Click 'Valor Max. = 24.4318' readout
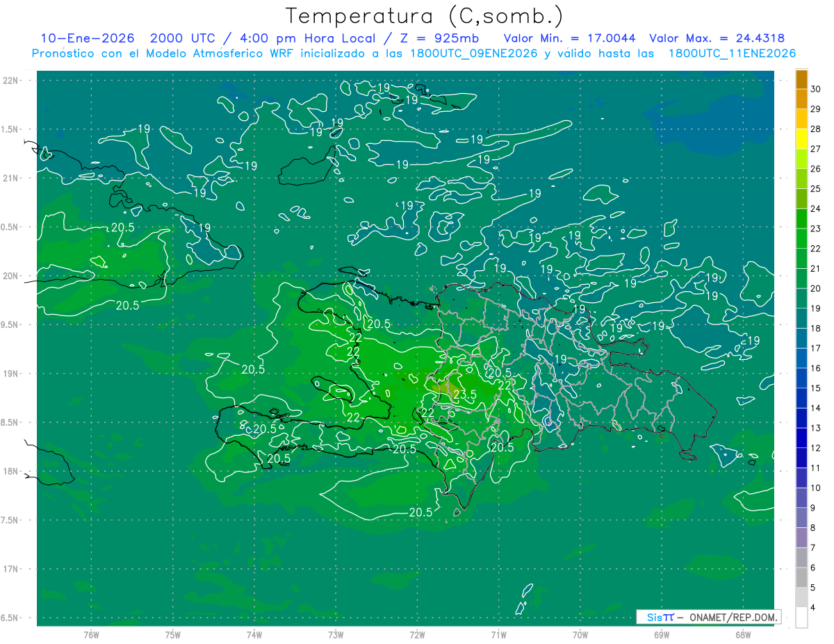 [717, 38]
